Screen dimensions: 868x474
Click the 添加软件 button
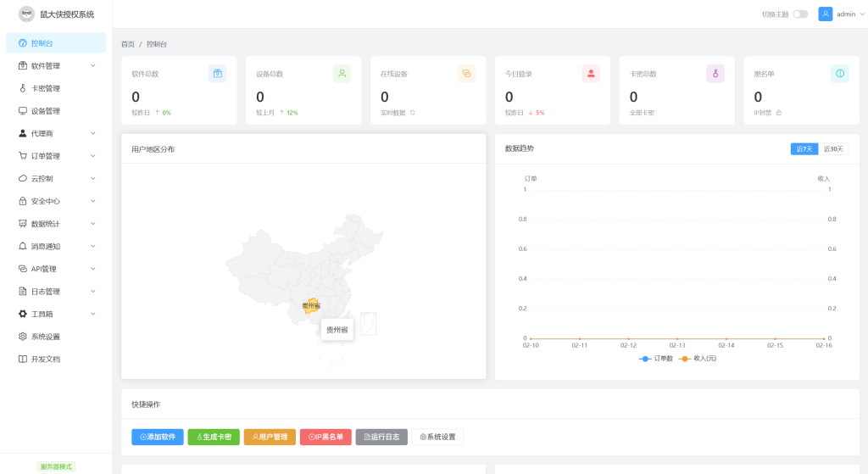[157, 437]
